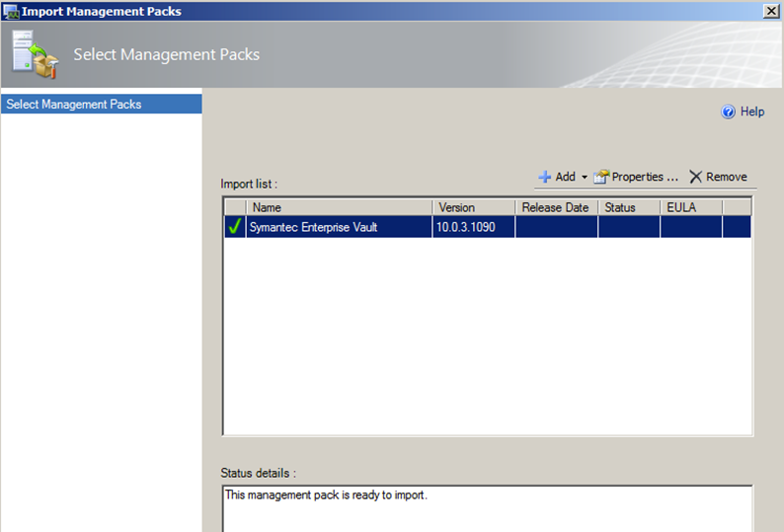Select the Symantec Enterprise Vault row
This screenshot has width=784, height=532.
tap(488, 227)
